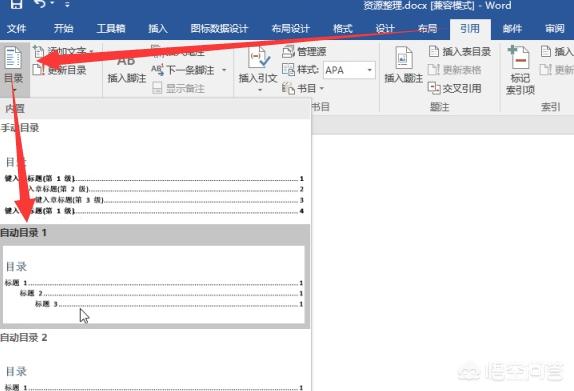Image resolution: width=574 pixels, height=391 pixels.
Task: Click the 样式 label beside APA
Action: coord(308,70)
